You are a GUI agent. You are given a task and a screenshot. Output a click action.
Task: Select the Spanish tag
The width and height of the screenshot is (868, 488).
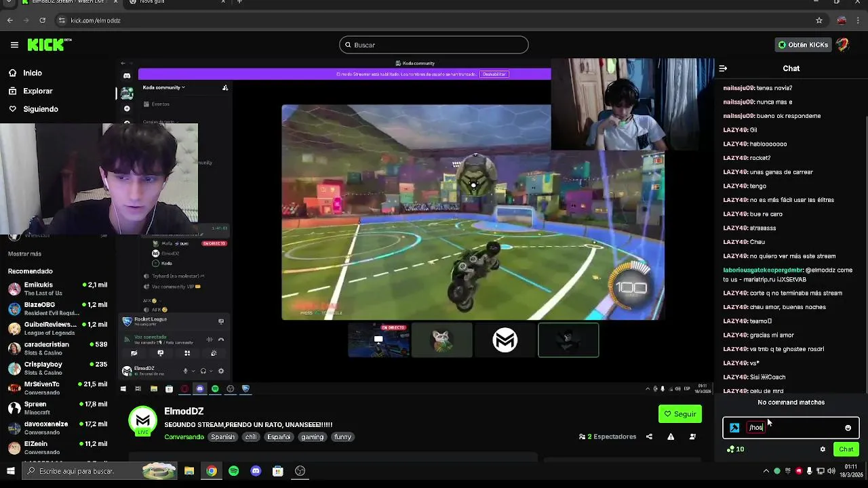[222, 437]
